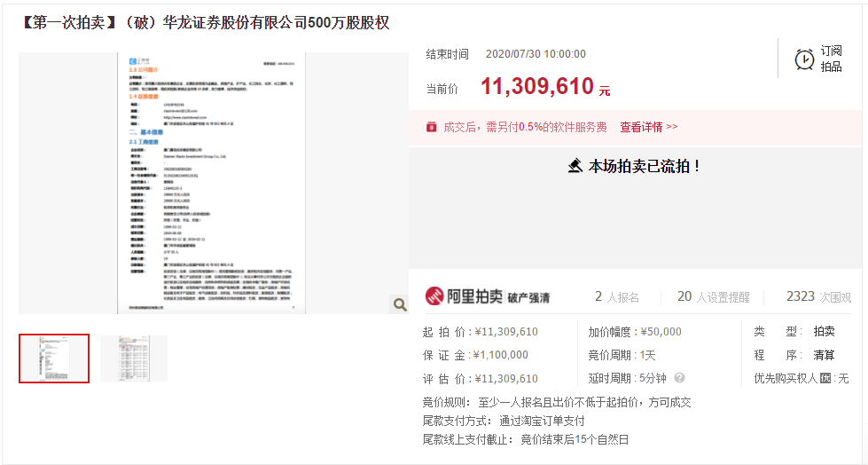The width and height of the screenshot is (868, 465).
Task: Click the 竞价周期 1天 entry
Action: (x=622, y=355)
